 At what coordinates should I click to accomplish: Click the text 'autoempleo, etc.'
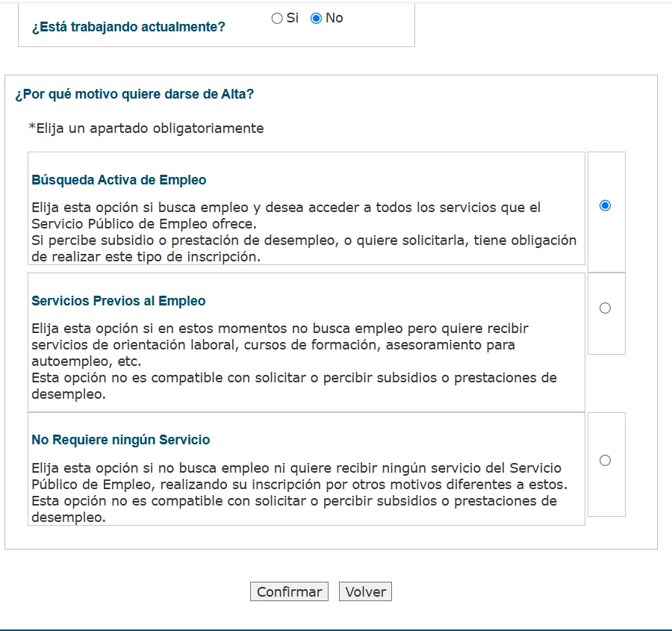point(86,361)
